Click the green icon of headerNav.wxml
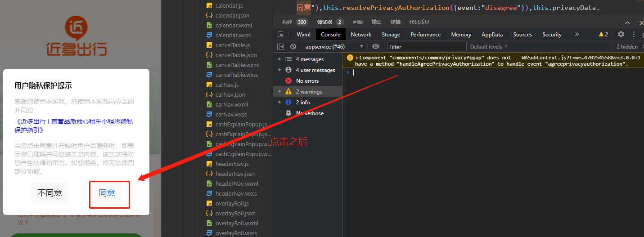644x237 pixels. pos(209,184)
